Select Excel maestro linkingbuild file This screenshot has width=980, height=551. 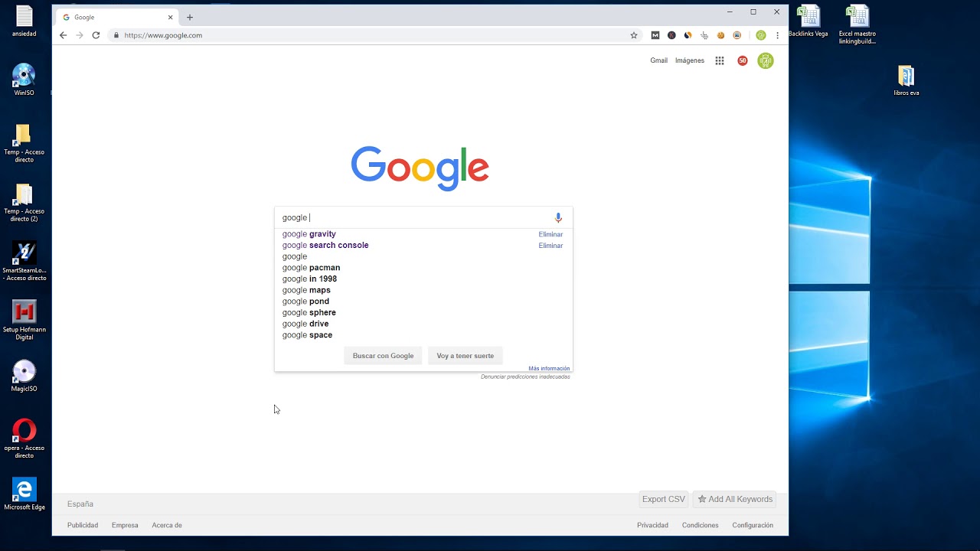point(857,24)
